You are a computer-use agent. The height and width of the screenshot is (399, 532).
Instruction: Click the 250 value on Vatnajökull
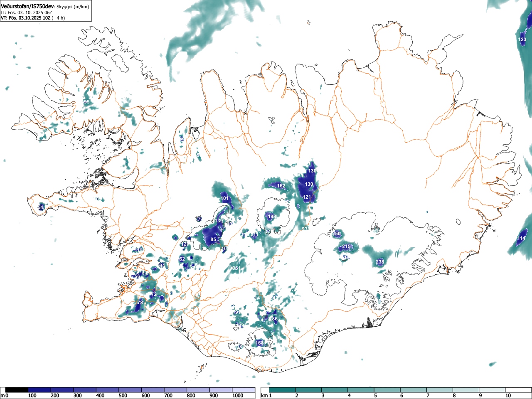337,234
